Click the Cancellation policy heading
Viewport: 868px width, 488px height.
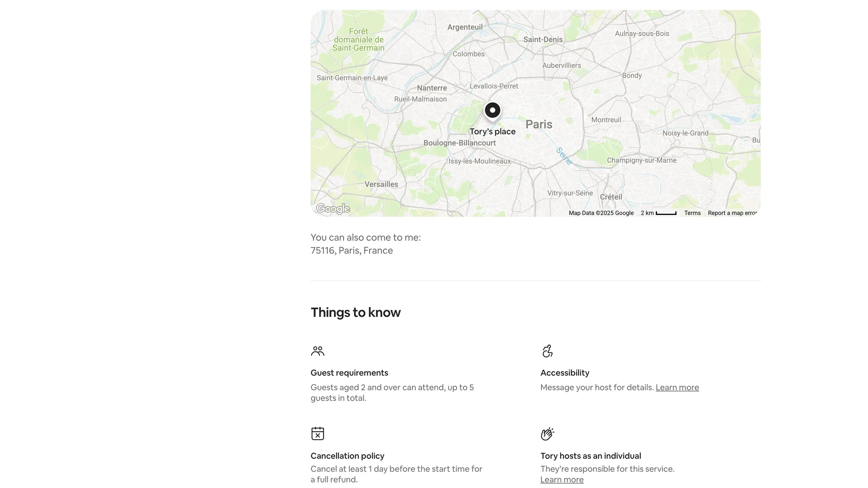pyautogui.click(x=347, y=456)
